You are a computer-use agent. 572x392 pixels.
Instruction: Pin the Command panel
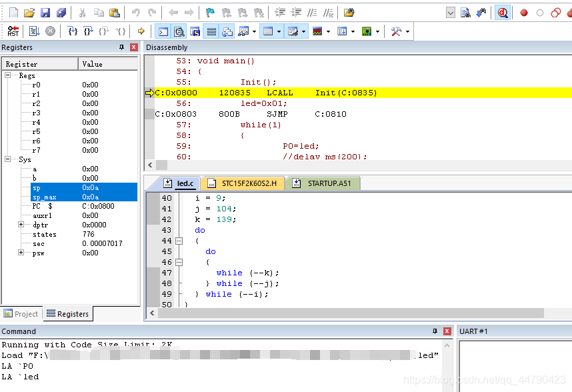435,331
